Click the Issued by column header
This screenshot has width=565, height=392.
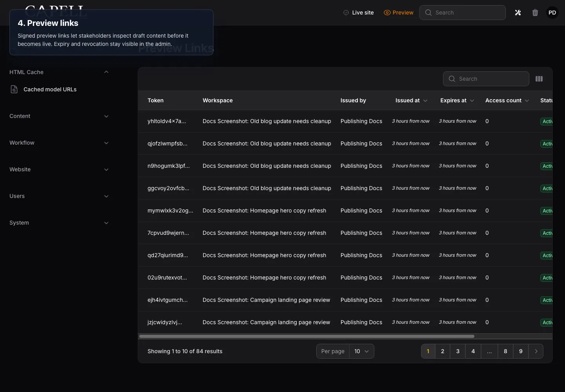pos(353,100)
